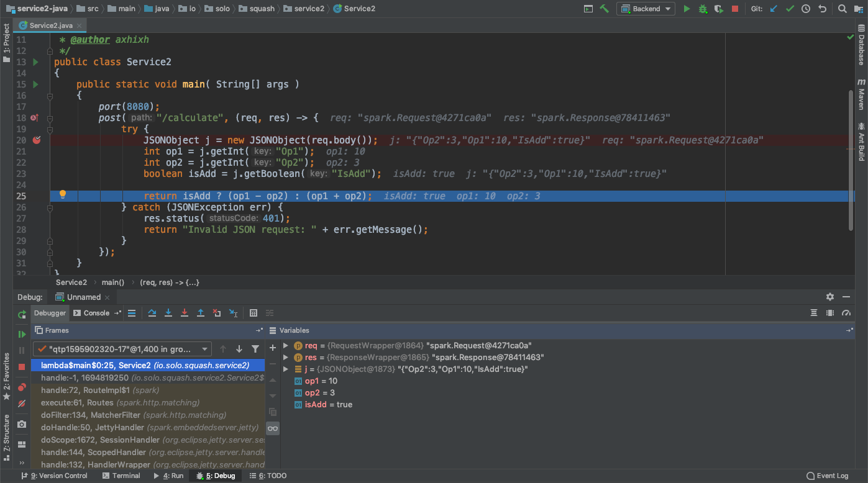Toggle the glasses Show Watches button
868x483 pixels.
tap(272, 428)
